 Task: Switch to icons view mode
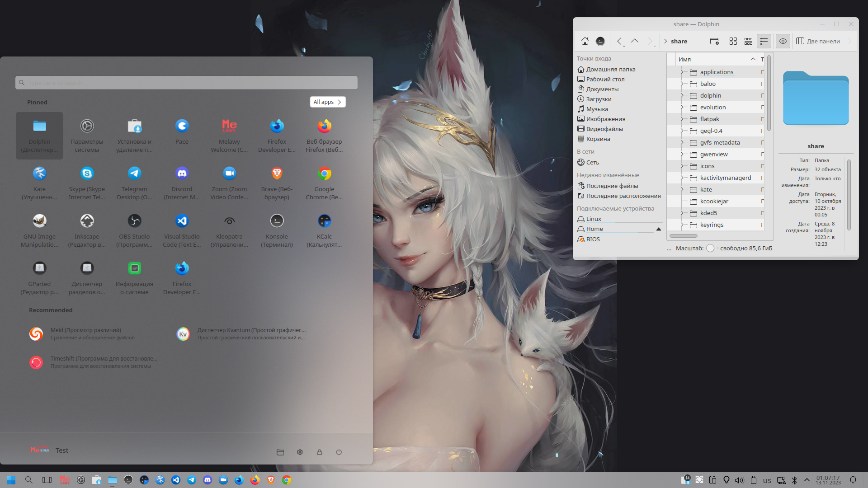[733, 41]
